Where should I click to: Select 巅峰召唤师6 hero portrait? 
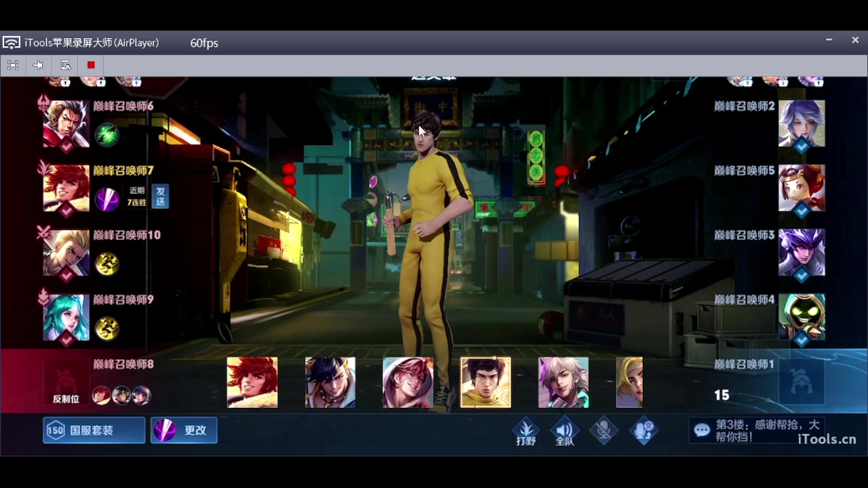(66, 124)
